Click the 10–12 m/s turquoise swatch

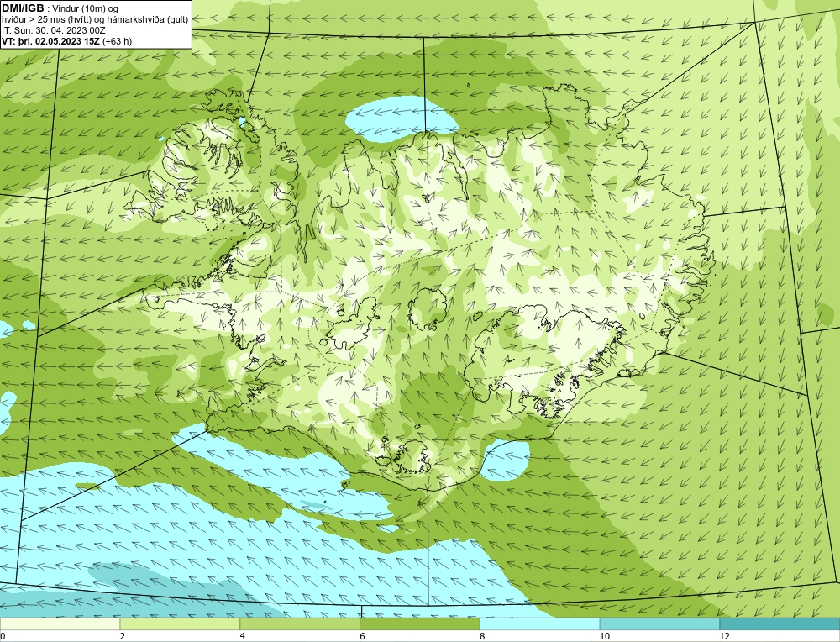click(660, 624)
